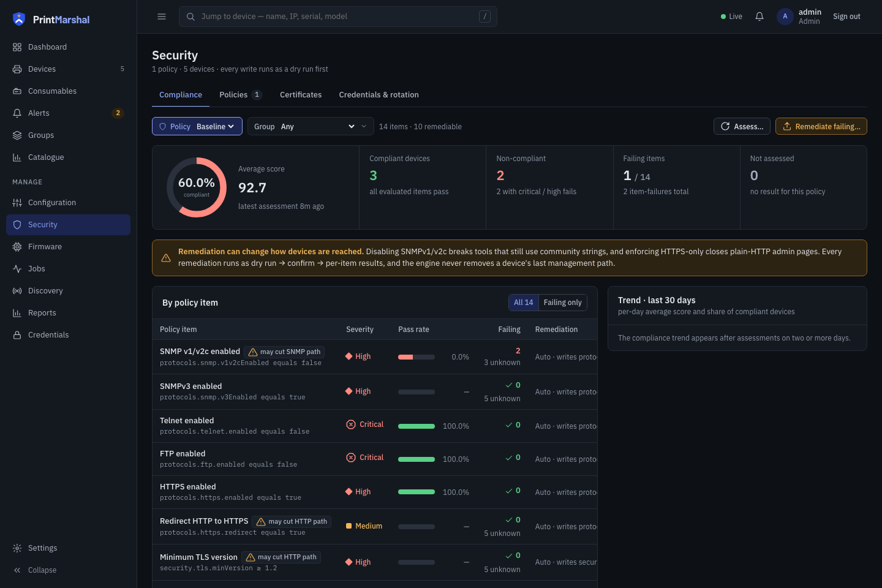Open the Security sidebar item

(x=68, y=225)
